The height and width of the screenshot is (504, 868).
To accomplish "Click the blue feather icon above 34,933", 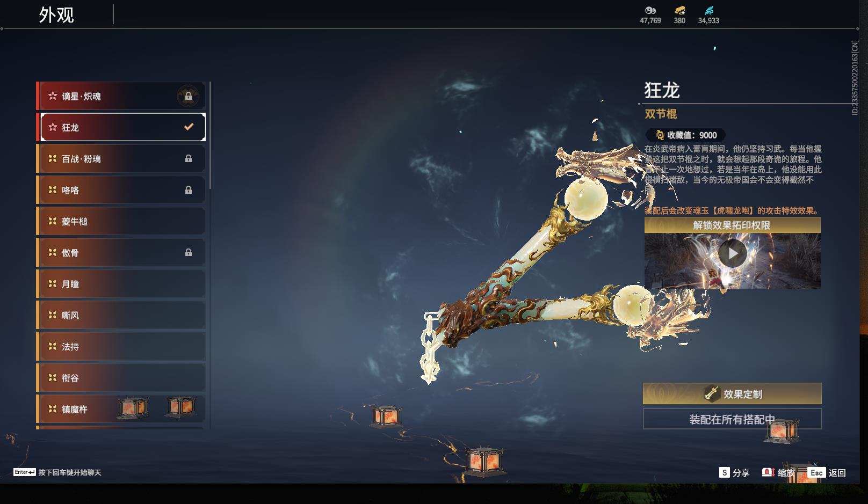I will pyautogui.click(x=708, y=10).
